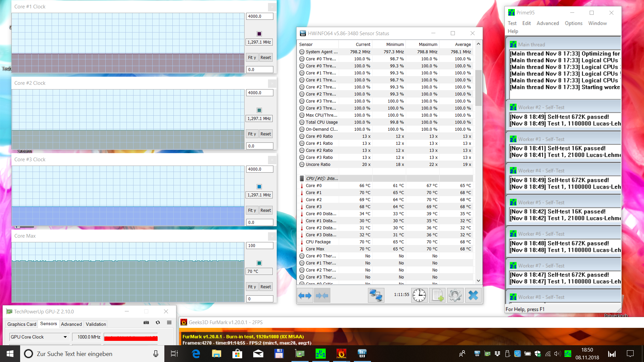Click Fit y on Core Max graph
Screen dimensions: 644x362
[252, 287]
